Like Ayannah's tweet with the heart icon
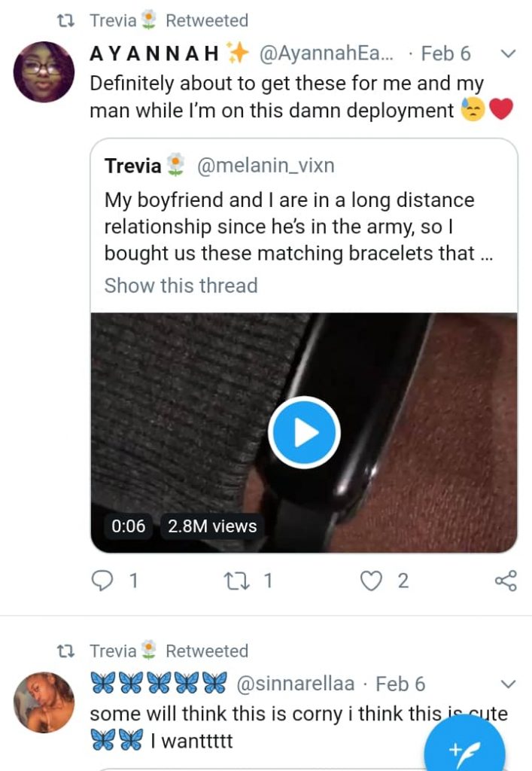The width and height of the screenshot is (532, 771). pos(371,581)
